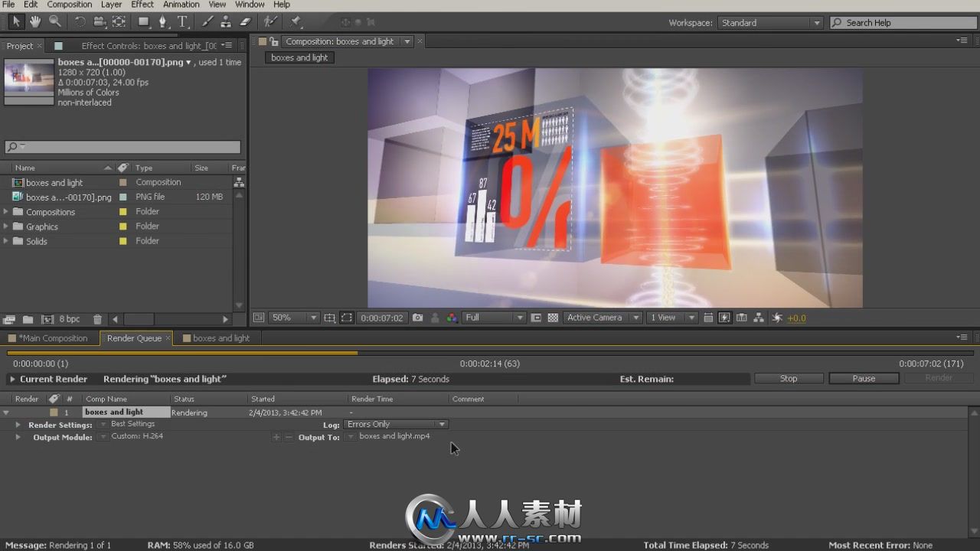
Task: Click the Project panel horizontal scrollbar
Action: (139, 319)
